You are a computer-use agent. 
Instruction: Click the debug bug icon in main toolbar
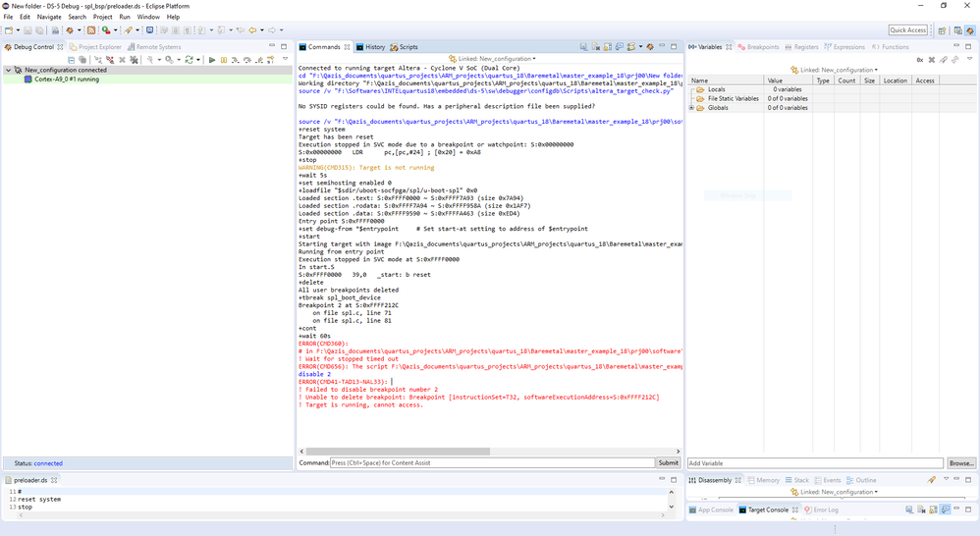69,30
